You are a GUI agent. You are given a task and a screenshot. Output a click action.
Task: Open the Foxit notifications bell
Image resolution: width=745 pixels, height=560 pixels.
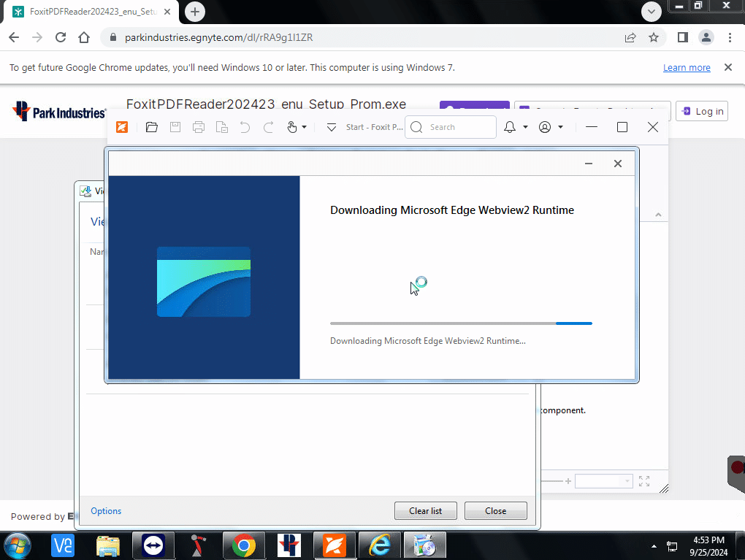tap(510, 127)
